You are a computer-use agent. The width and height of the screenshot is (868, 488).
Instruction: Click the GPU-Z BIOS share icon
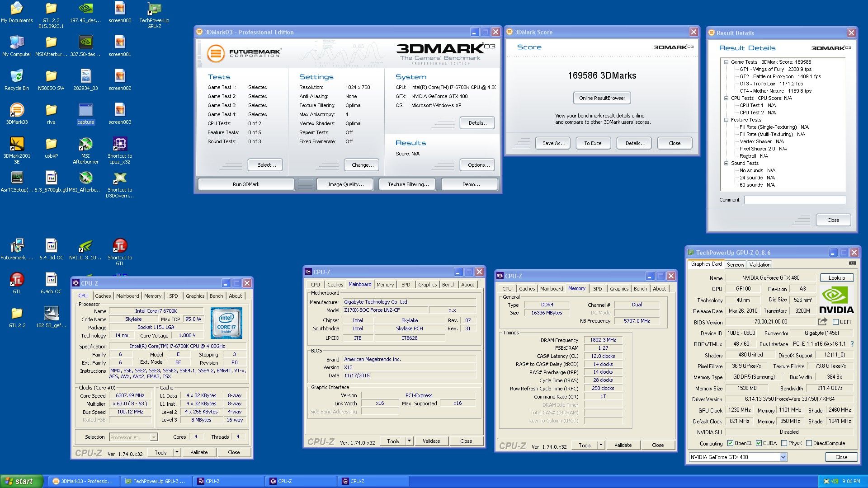822,322
